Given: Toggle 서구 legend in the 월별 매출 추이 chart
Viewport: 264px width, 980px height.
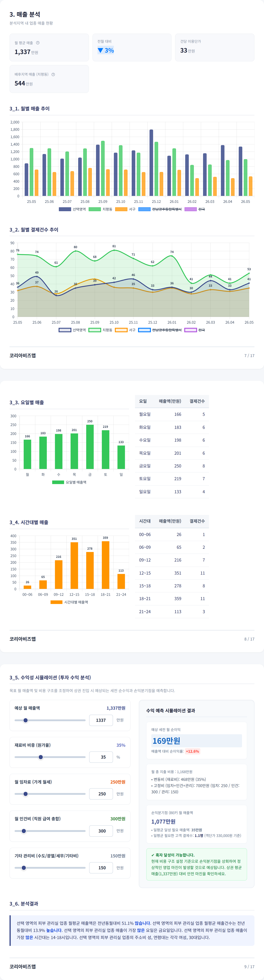Looking at the screenshot, I should pos(125,209).
